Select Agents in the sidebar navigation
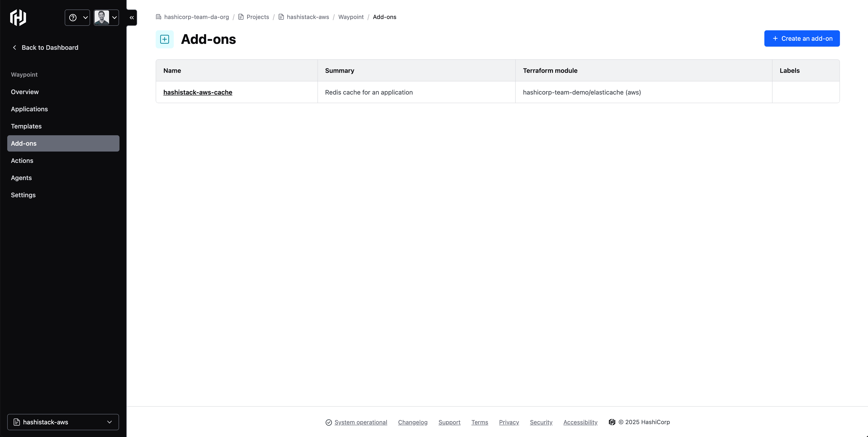868x437 pixels. (x=21, y=178)
